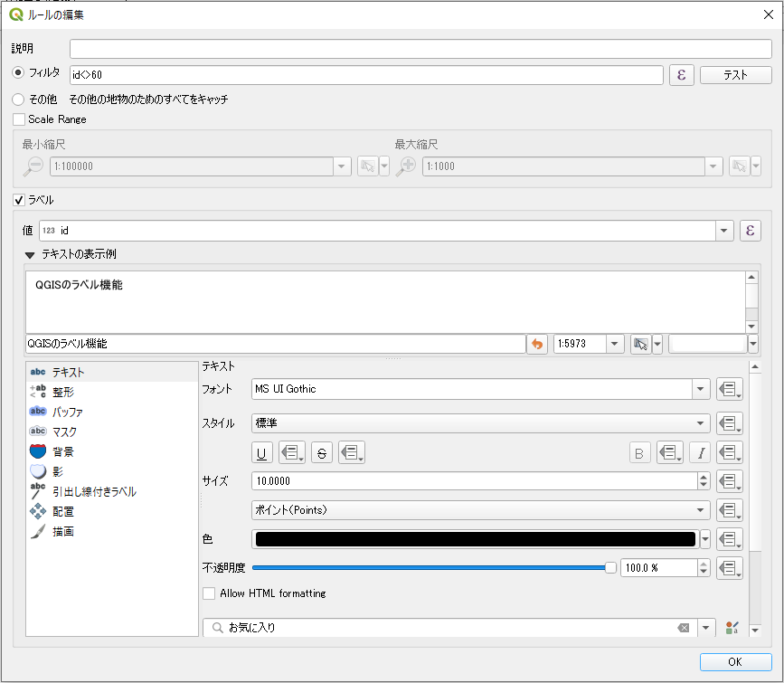Clear the お気に入り search field
The width and height of the screenshot is (784, 683).
click(683, 628)
